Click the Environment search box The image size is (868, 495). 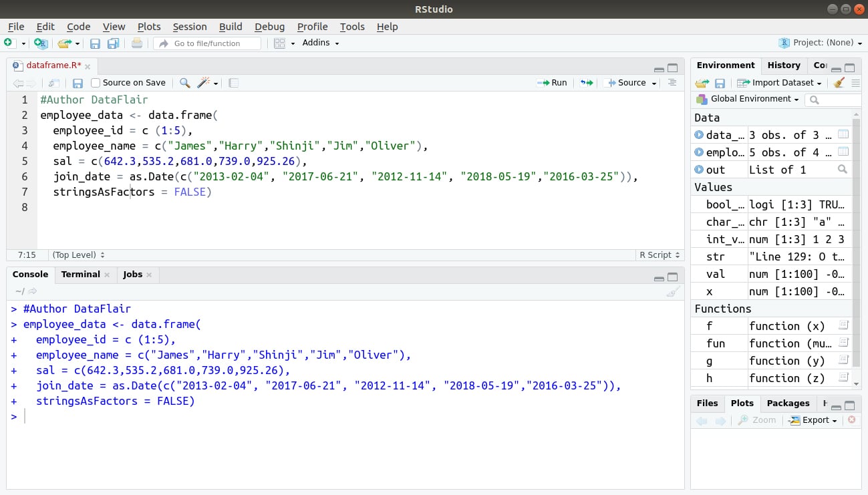(x=834, y=100)
